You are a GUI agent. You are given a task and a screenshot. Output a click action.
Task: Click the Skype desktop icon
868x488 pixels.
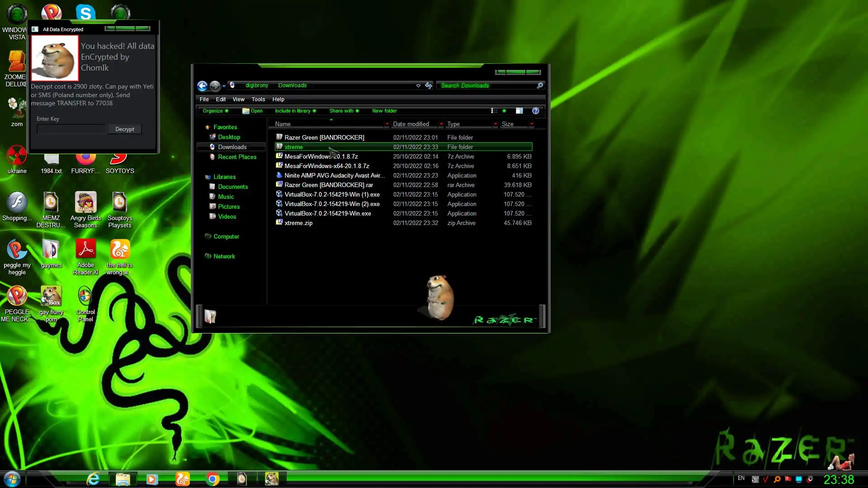[85, 13]
